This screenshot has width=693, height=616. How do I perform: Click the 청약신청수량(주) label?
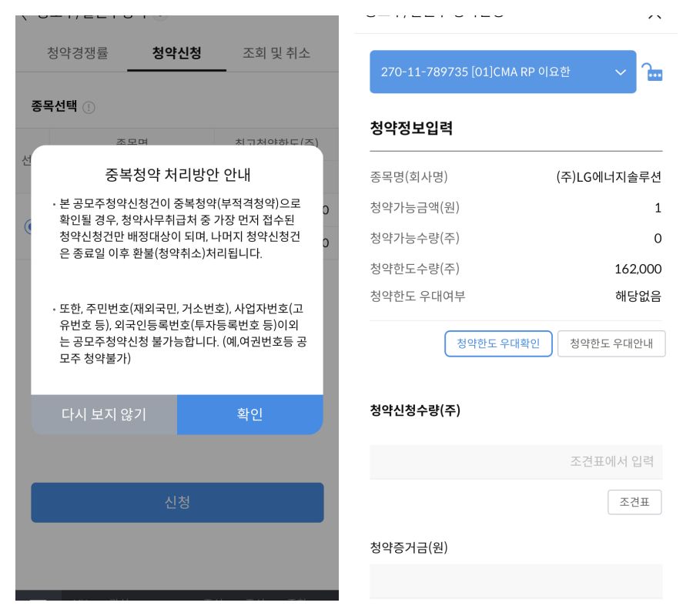[415, 410]
